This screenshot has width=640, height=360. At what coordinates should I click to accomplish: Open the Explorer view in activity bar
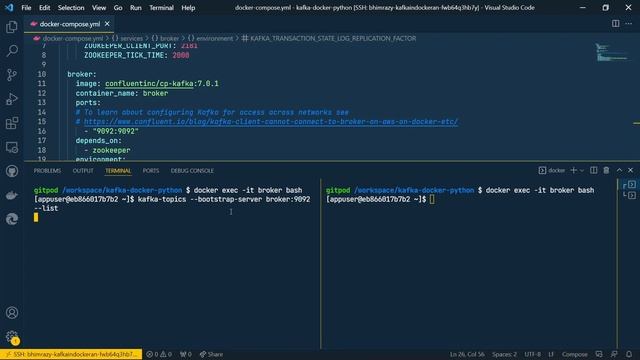coord(12,27)
